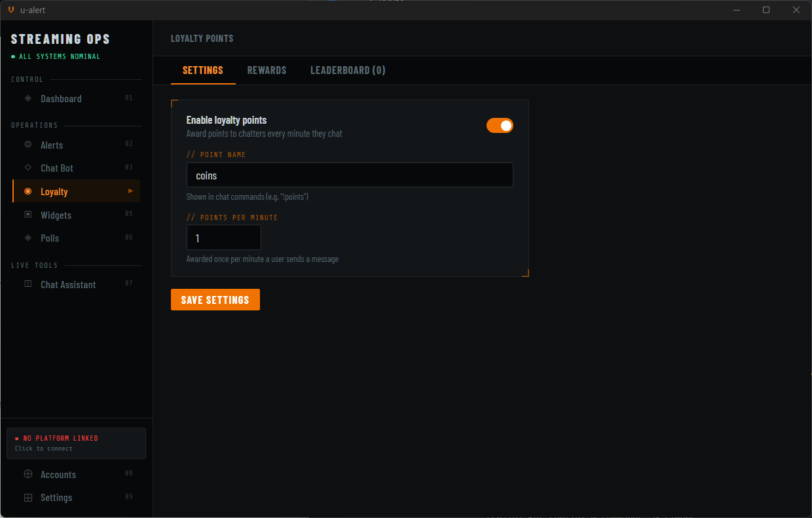
Task: Click the Loyalty sidebar icon
Action: [x=28, y=191]
